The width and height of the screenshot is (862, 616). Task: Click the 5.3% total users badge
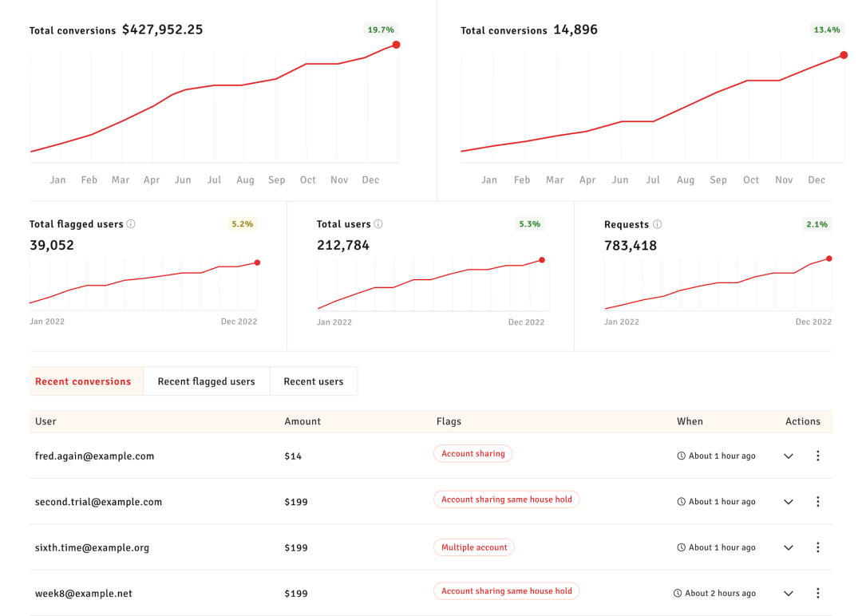point(529,223)
